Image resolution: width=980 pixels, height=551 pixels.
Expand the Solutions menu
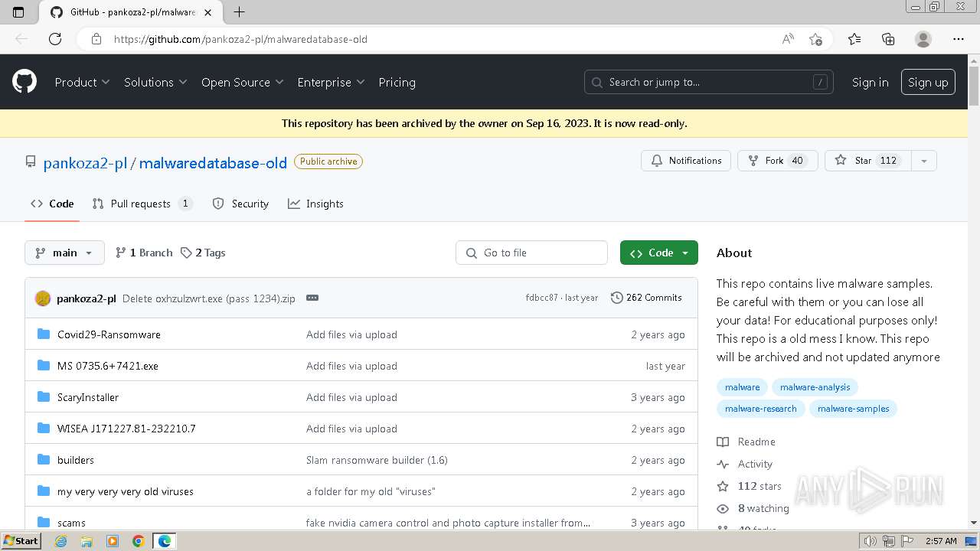point(155,82)
